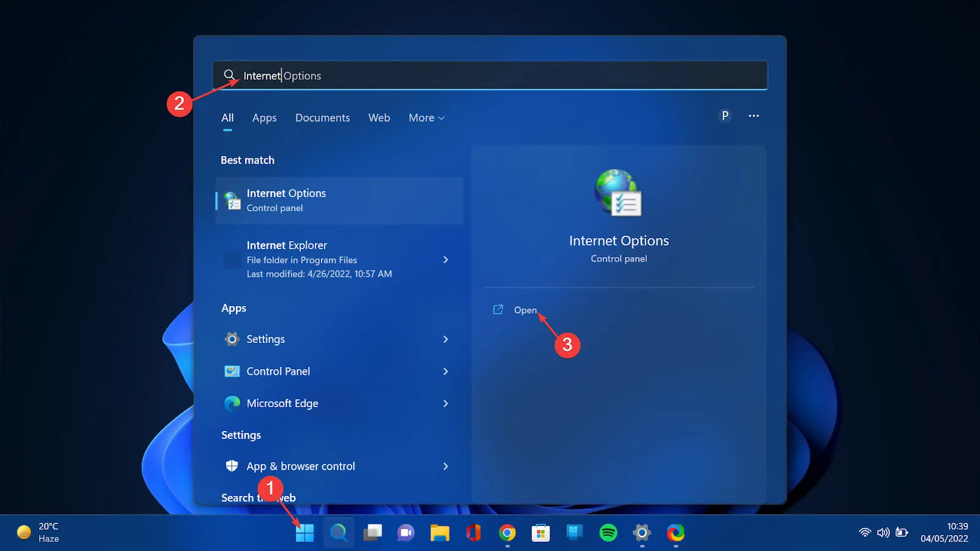Switch to the Apps search tab
Image resolution: width=980 pixels, height=551 pixels.
(x=264, y=118)
